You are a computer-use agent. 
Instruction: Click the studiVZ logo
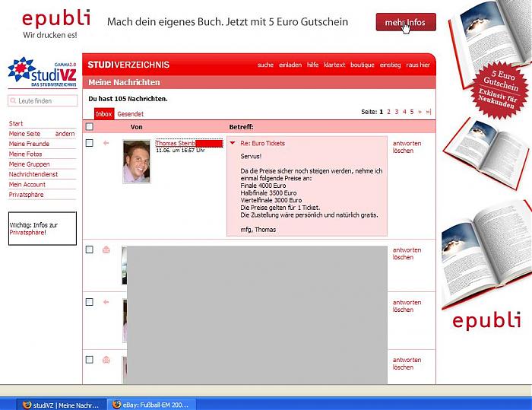tap(42, 73)
